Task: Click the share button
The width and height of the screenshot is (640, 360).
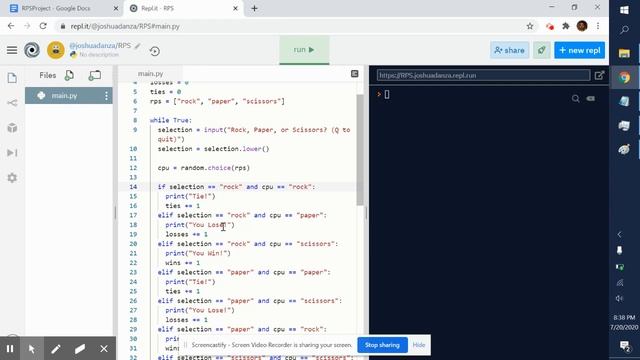Action: [x=509, y=50]
